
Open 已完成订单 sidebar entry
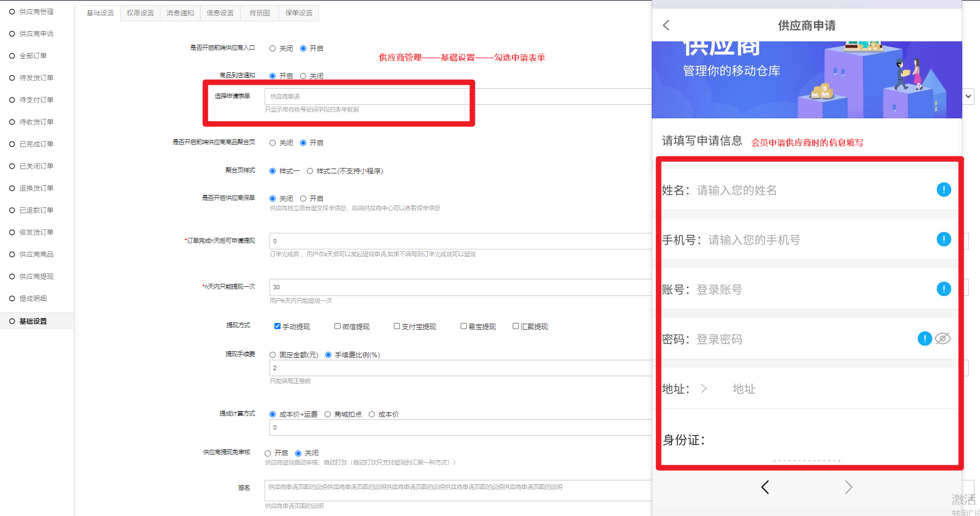(x=36, y=144)
